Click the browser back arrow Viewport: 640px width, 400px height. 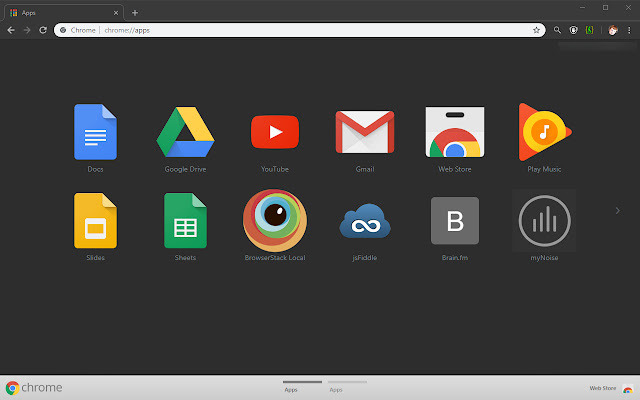point(11,30)
